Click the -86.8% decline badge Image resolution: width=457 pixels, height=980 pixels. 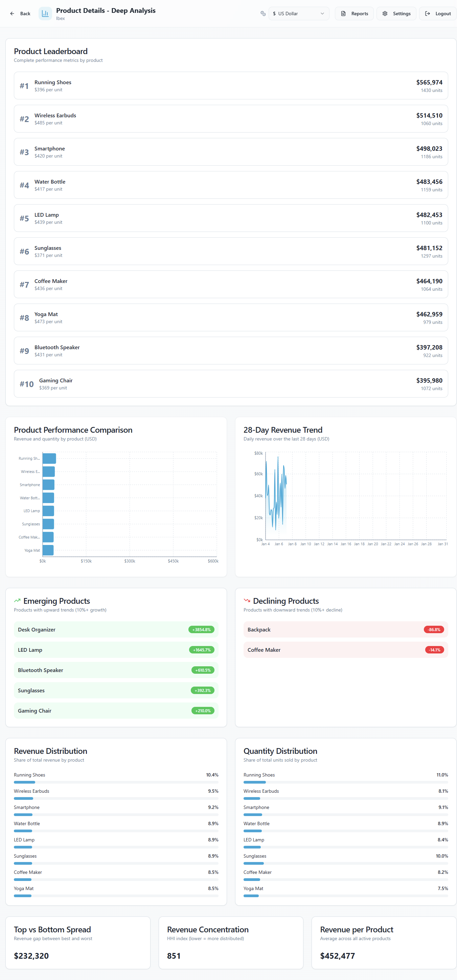pos(434,630)
